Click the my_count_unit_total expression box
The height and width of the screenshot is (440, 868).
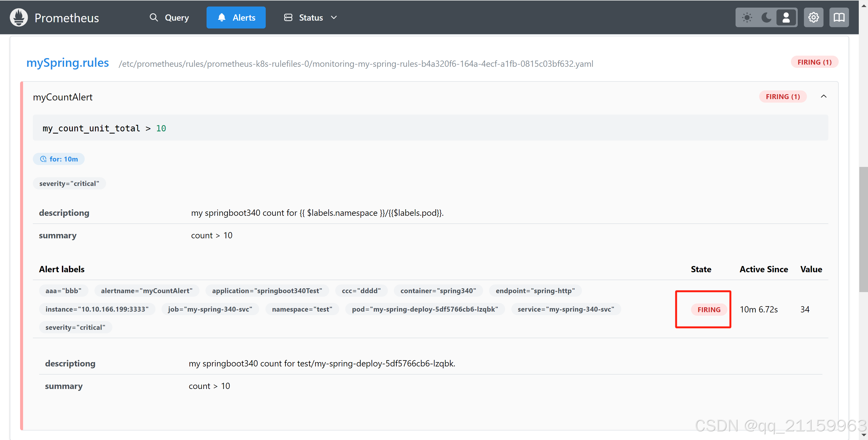click(430, 128)
